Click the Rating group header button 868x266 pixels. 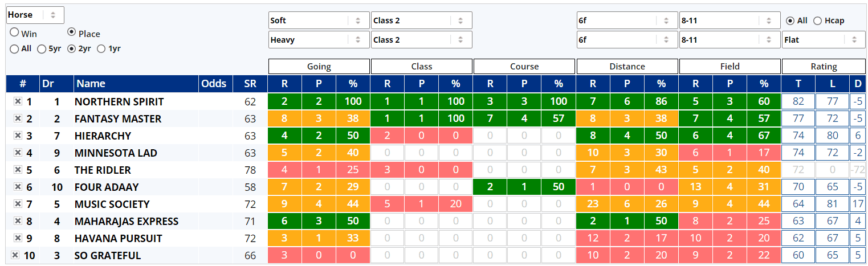tap(824, 67)
